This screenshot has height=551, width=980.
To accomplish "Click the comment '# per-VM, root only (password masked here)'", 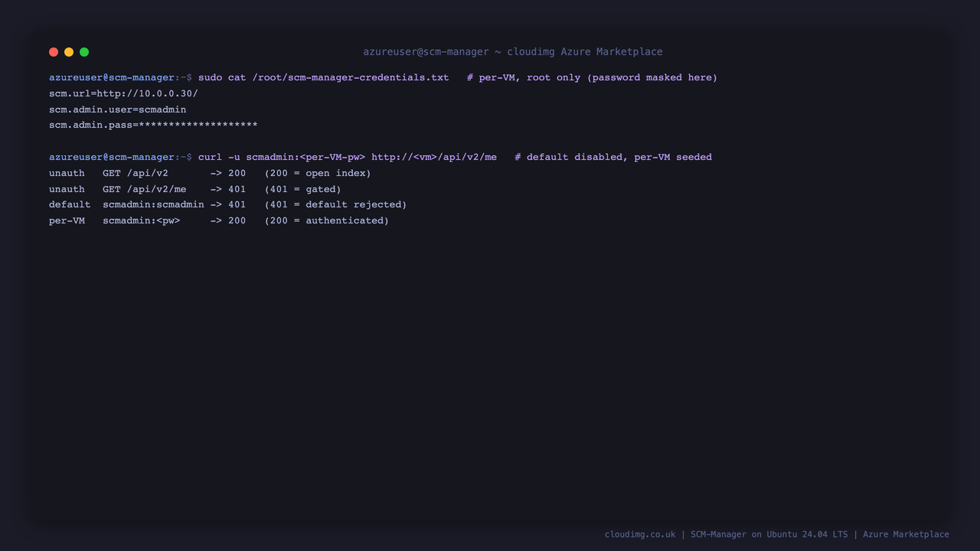I will [592, 77].
